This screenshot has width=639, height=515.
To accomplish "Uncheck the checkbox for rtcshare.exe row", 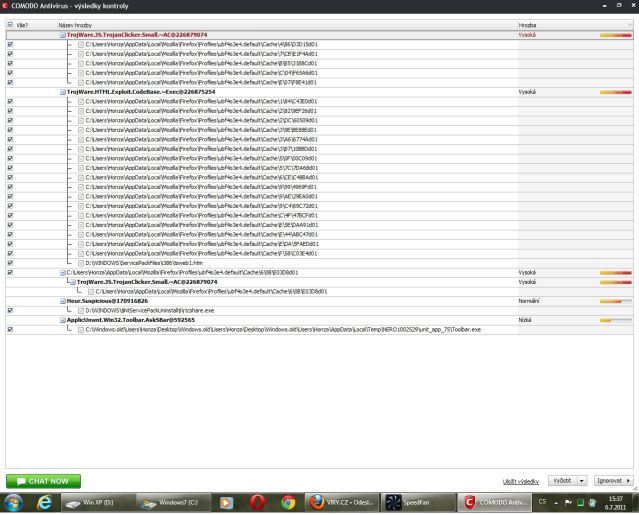I will [x=10, y=310].
